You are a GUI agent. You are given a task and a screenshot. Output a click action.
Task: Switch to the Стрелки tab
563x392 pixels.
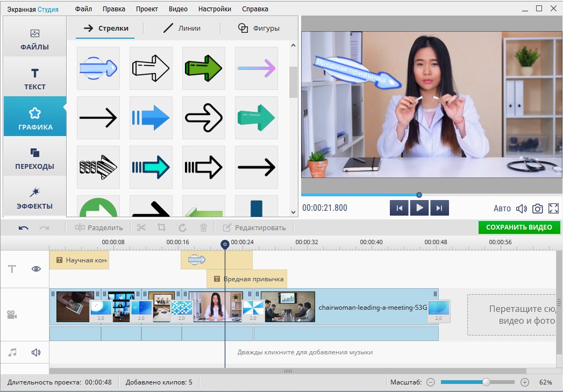(x=105, y=28)
